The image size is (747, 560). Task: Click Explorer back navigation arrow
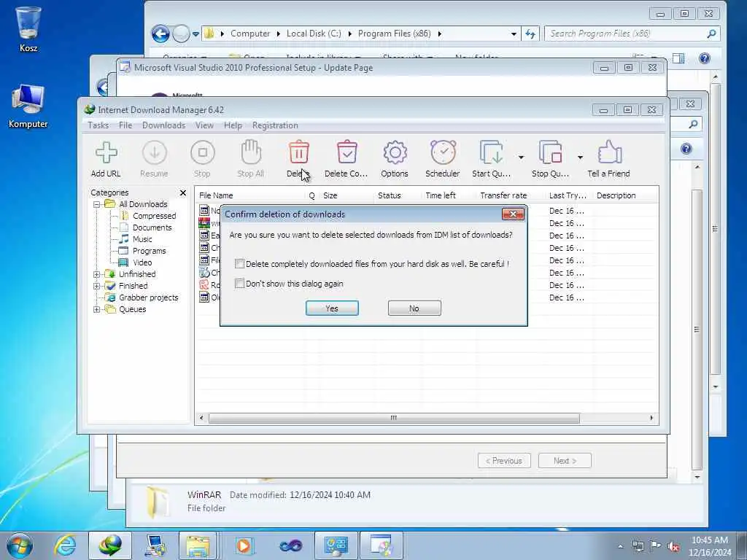click(x=160, y=34)
